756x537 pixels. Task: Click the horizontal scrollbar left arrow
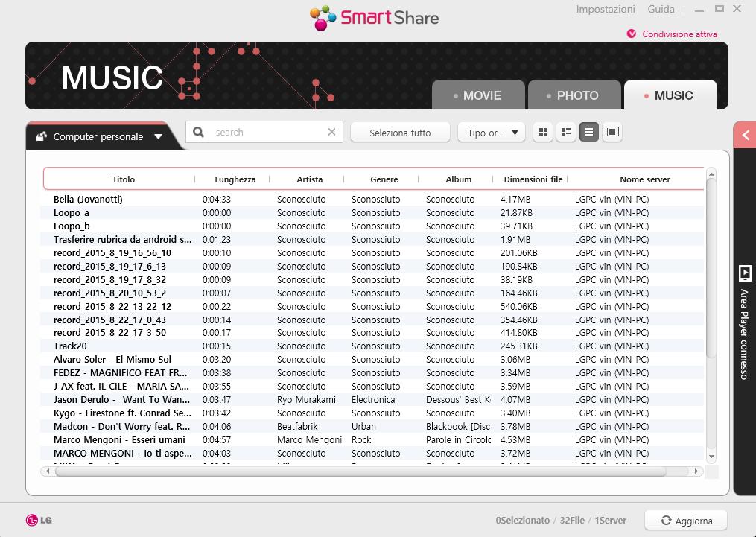(47, 471)
